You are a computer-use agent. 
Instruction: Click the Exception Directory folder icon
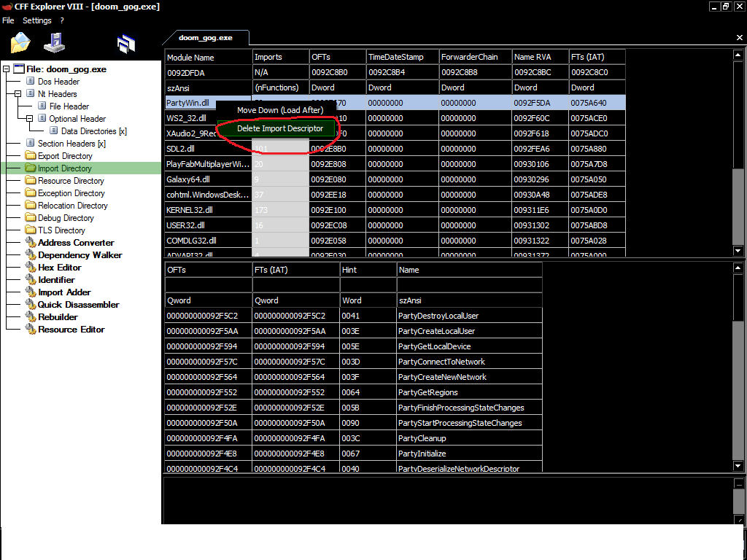(31, 192)
